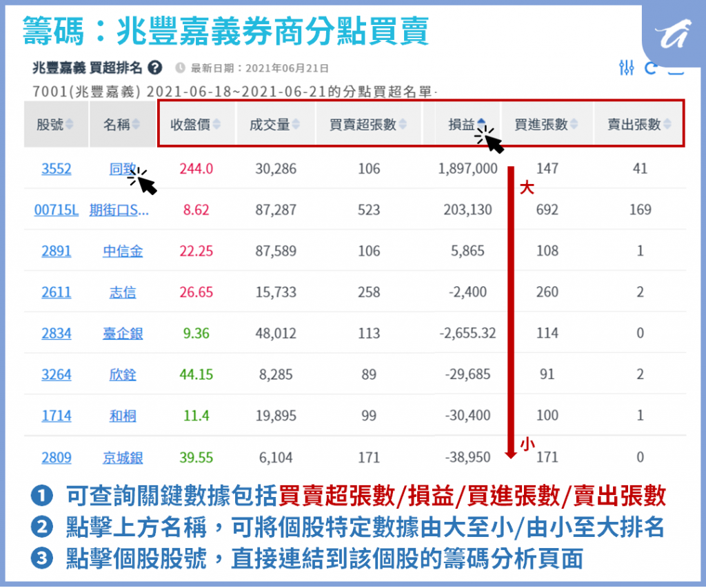Select net-buy value 523
Image resolution: width=706 pixels, height=588 pixels.
point(370,210)
